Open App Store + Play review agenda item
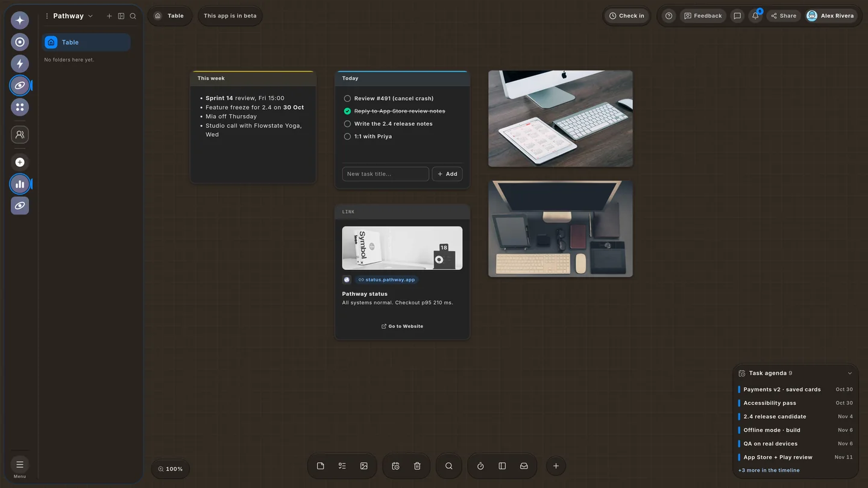Image resolution: width=868 pixels, height=488 pixels. [x=796, y=457]
